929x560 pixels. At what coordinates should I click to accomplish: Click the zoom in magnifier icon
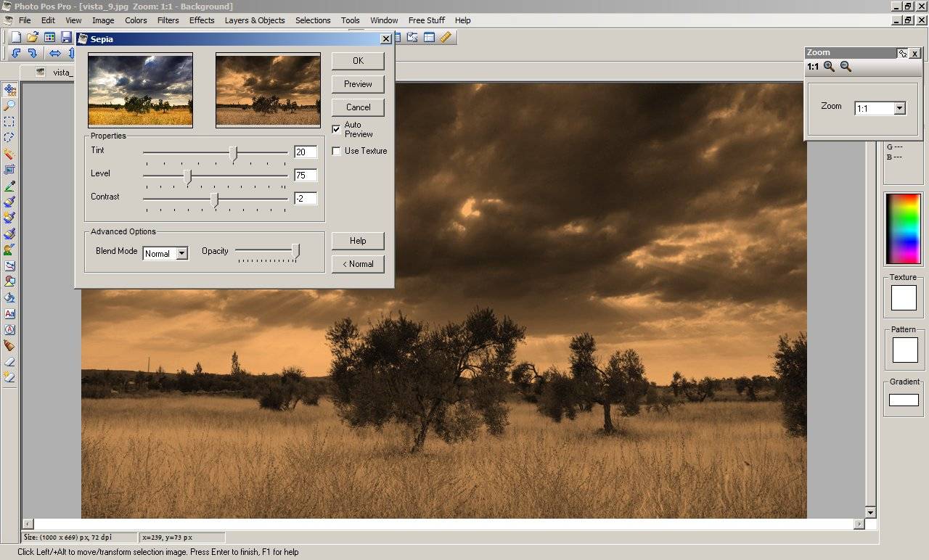pos(829,67)
